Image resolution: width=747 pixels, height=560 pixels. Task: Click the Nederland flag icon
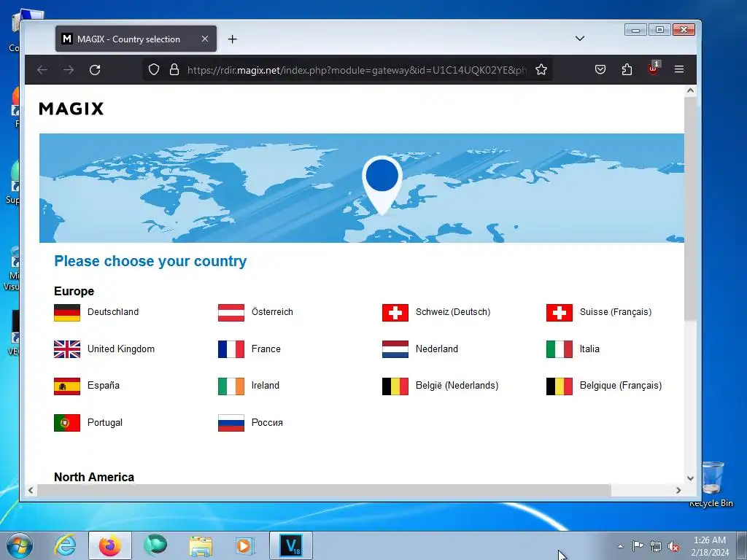click(395, 349)
